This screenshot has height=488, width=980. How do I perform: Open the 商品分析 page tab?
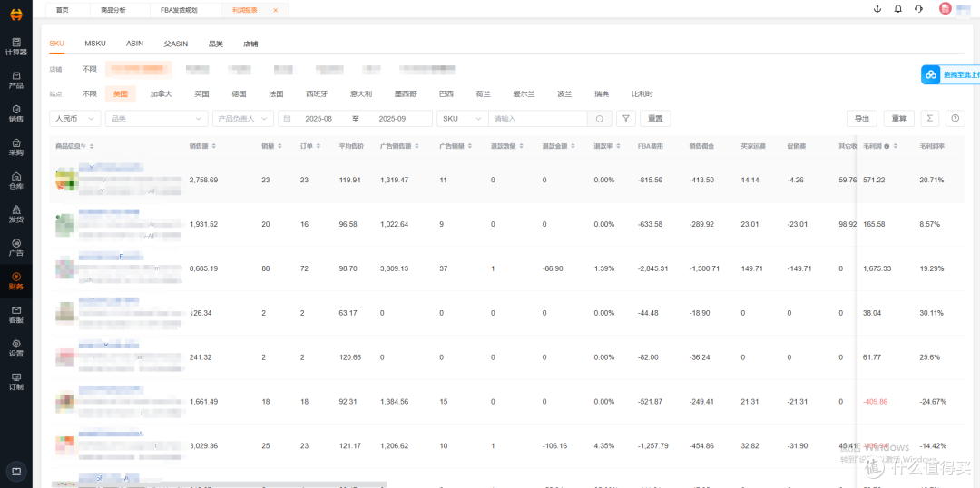click(115, 11)
